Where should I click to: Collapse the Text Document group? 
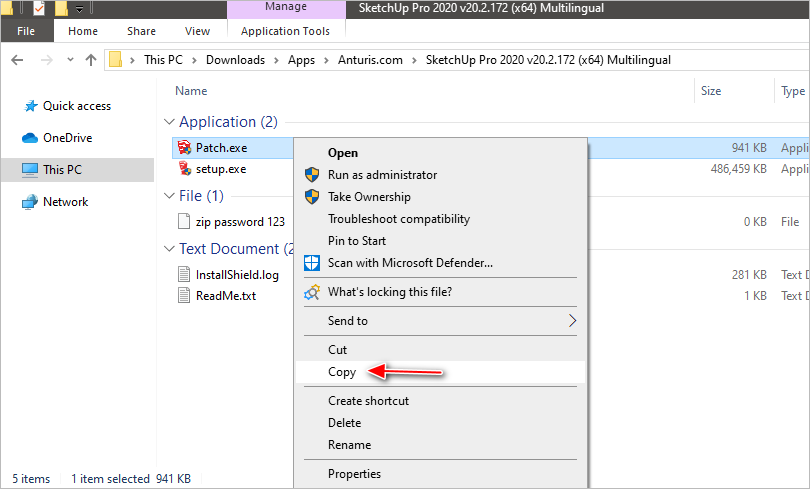coord(168,248)
